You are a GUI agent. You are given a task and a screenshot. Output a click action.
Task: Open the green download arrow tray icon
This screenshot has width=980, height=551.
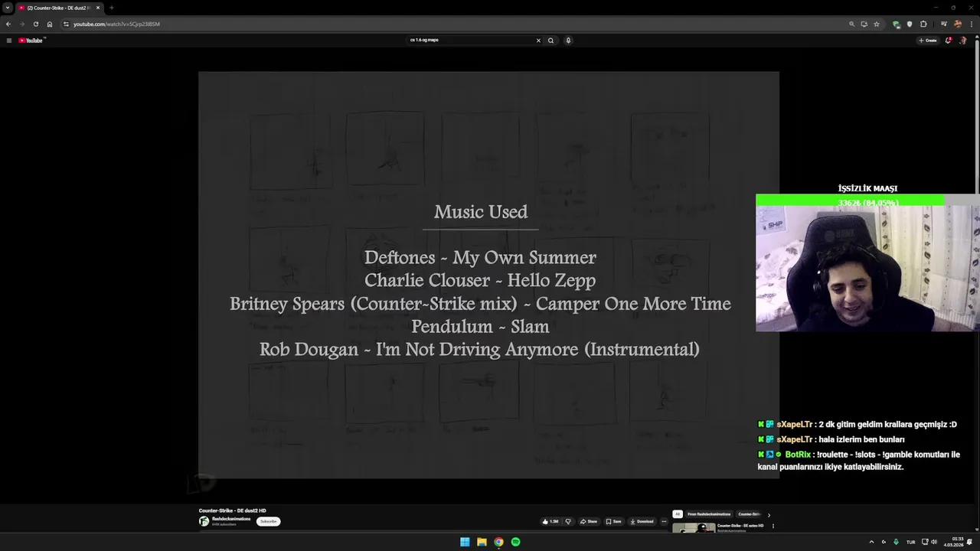(x=896, y=542)
